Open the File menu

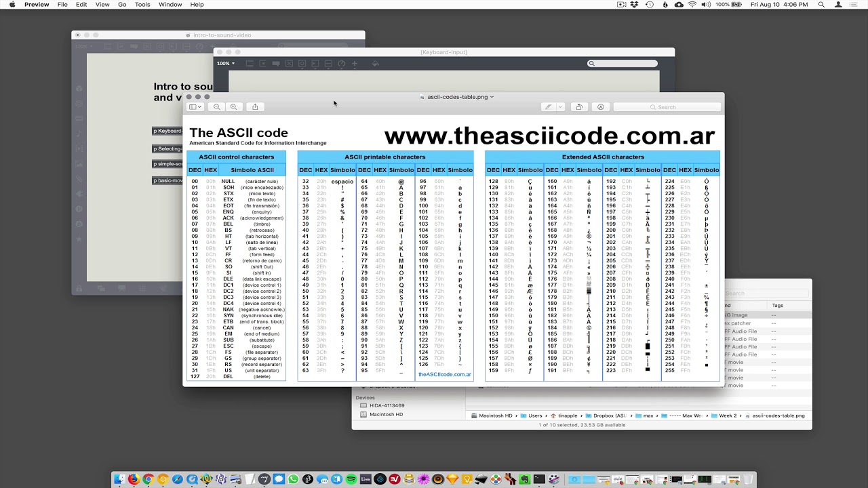(62, 5)
